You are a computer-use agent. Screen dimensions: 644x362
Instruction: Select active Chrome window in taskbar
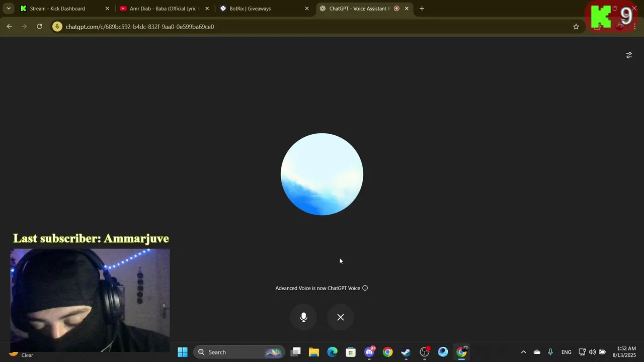point(461,352)
